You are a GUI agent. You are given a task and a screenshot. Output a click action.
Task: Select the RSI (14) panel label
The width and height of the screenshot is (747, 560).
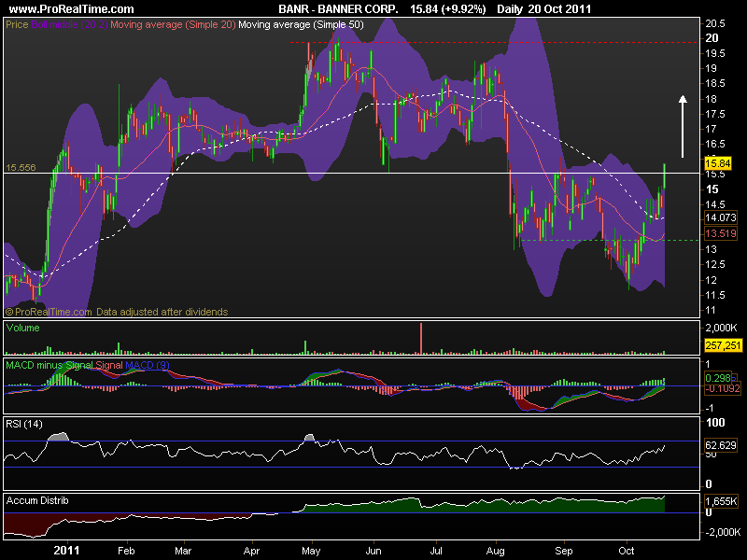24,424
